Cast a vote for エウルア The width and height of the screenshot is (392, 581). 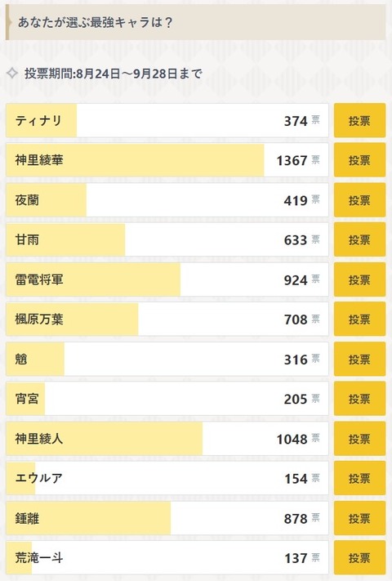point(359,478)
